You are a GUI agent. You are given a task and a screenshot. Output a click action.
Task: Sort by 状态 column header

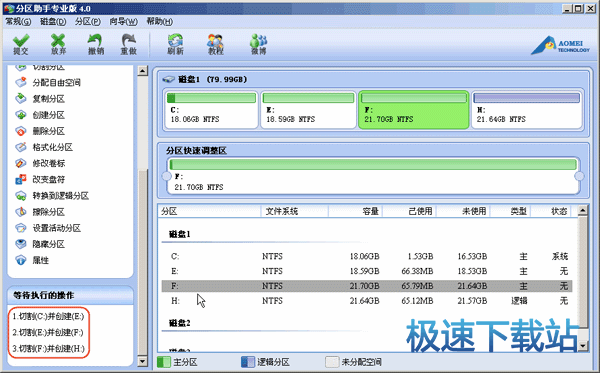[550, 211]
